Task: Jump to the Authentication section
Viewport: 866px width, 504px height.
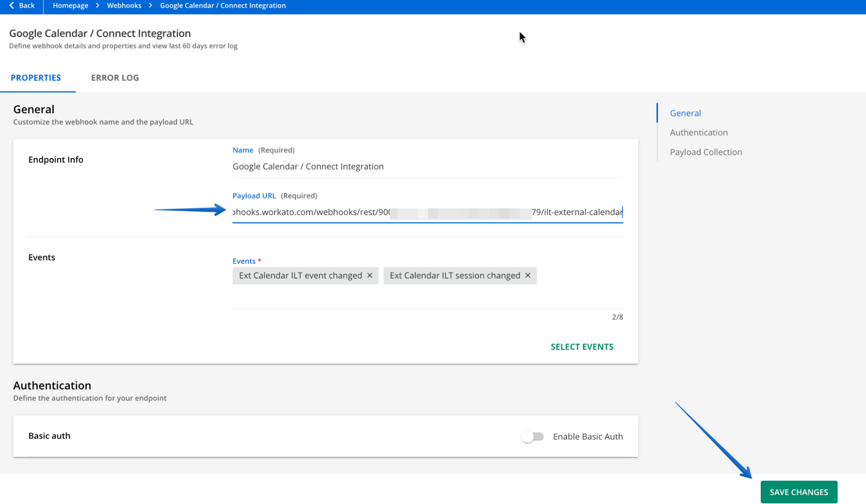Action: 698,132
